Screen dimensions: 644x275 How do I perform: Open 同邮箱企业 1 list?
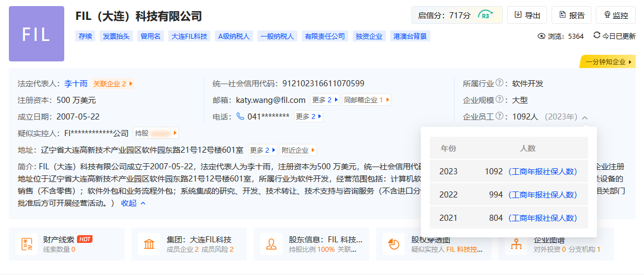pos(367,100)
